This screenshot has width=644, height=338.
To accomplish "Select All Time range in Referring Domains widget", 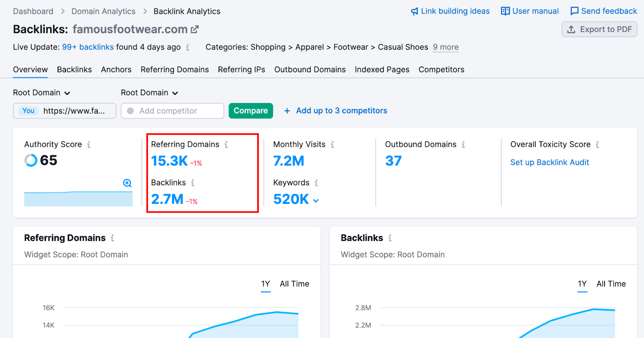I will pos(294,284).
